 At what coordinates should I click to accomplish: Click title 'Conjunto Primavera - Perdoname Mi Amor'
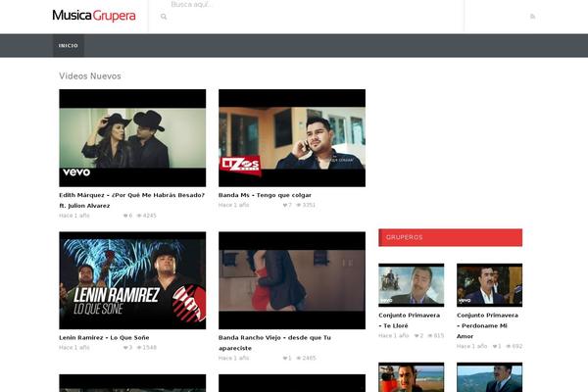487,325
